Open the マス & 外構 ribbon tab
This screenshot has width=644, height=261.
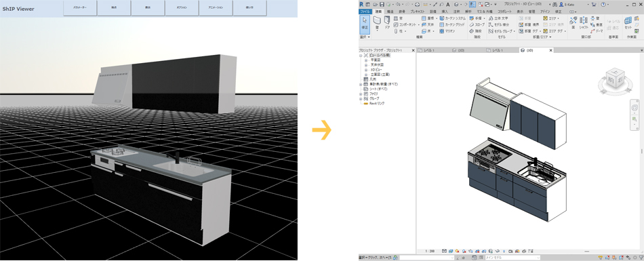(x=484, y=12)
